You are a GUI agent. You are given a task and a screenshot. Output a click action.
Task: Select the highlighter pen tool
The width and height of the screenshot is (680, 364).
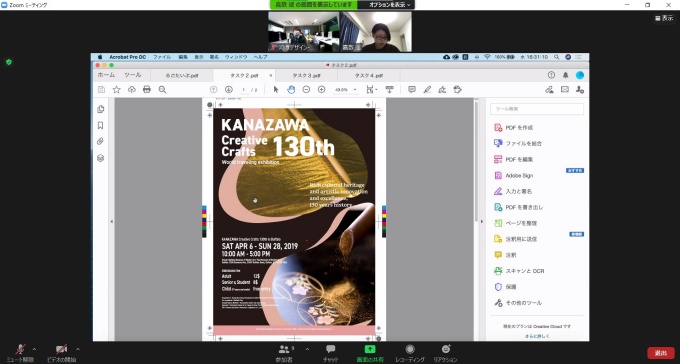[x=427, y=89]
